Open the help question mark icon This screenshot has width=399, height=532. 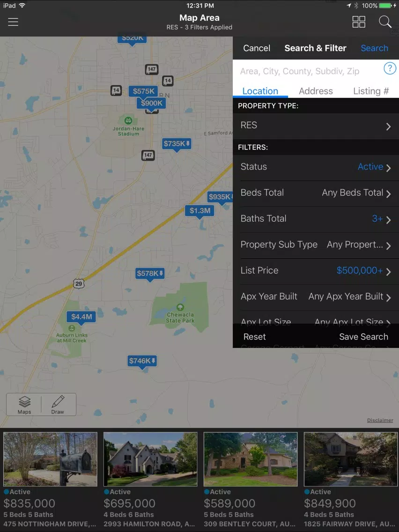tap(390, 68)
